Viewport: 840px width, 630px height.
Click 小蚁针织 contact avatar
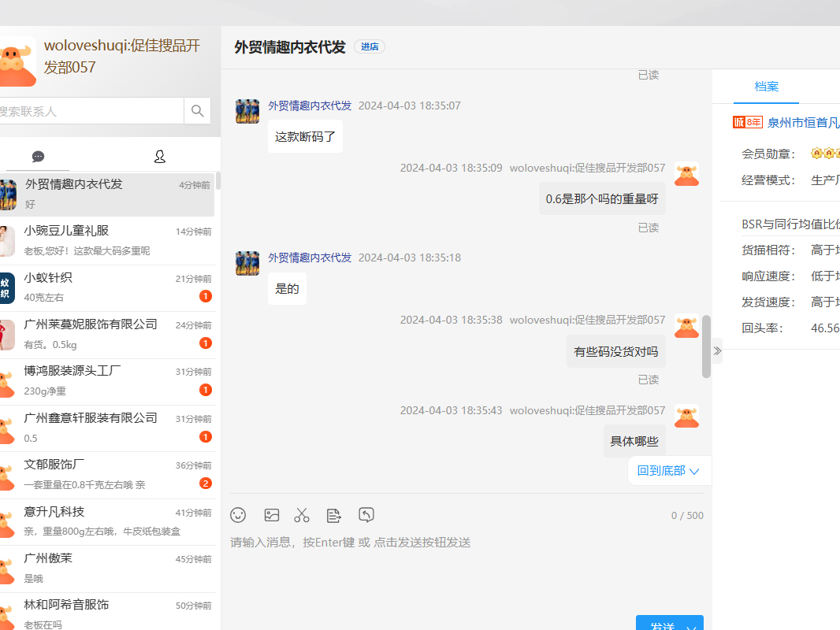click(6, 287)
